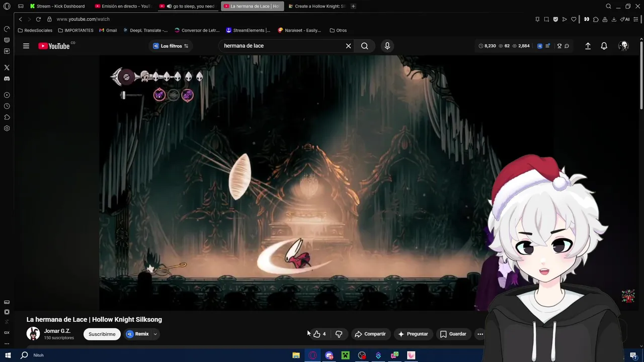
Task: Click the vidIQ trophy icon
Action: pyautogui.click(x=559, y=46)
